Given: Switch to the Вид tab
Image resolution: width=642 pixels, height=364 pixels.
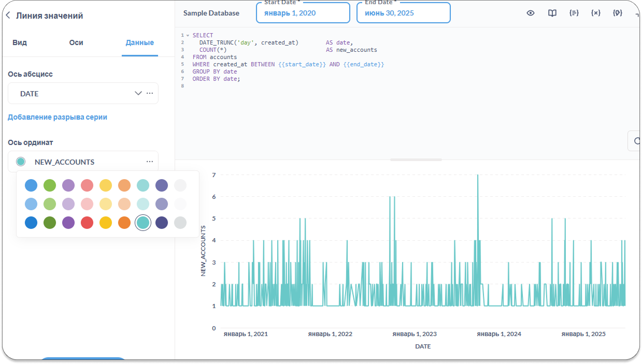Looking at the screenshot, I should (x=20, y=42).
